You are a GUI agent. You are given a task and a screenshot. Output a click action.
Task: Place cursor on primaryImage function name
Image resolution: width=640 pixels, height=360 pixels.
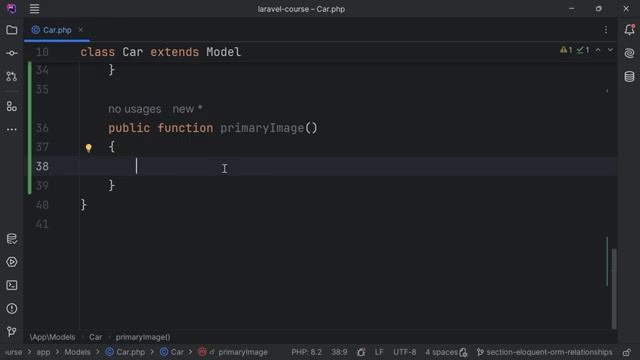[x=262, y=128]
